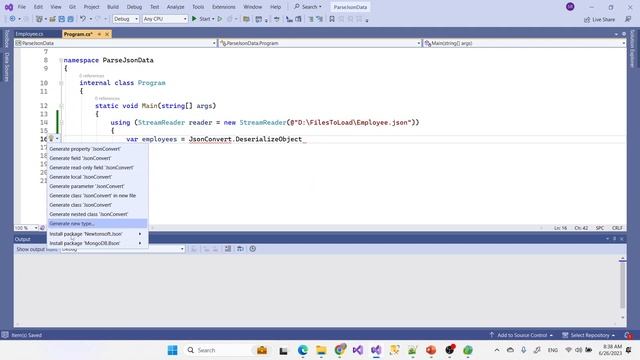640x360 pixels.
Task: Click the uncomment selected lines icon
Action: pyautogui.click(x=320, y=19)
